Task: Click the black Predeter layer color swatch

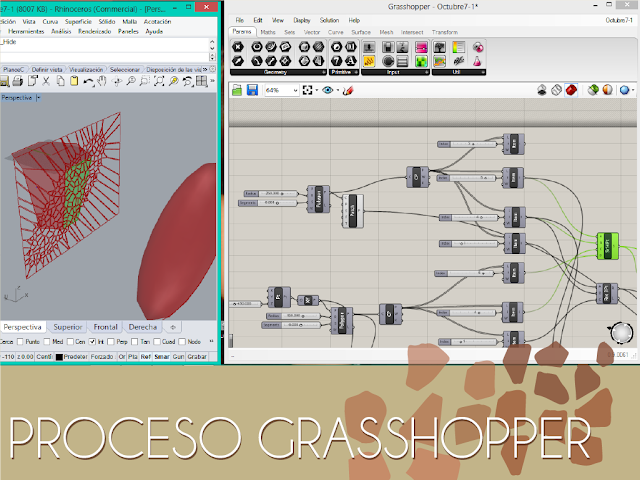Action: [59, 357]
